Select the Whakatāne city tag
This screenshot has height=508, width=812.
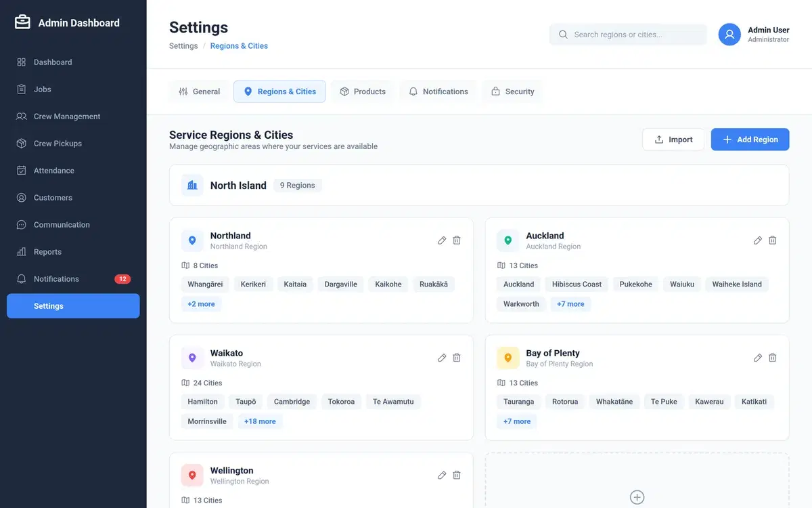pos(614,402)
